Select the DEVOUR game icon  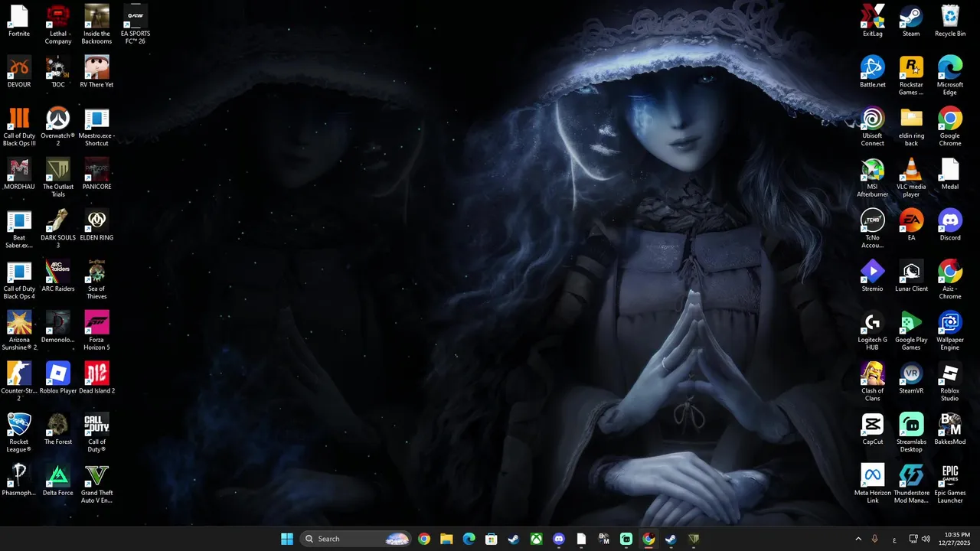(19, 72)
